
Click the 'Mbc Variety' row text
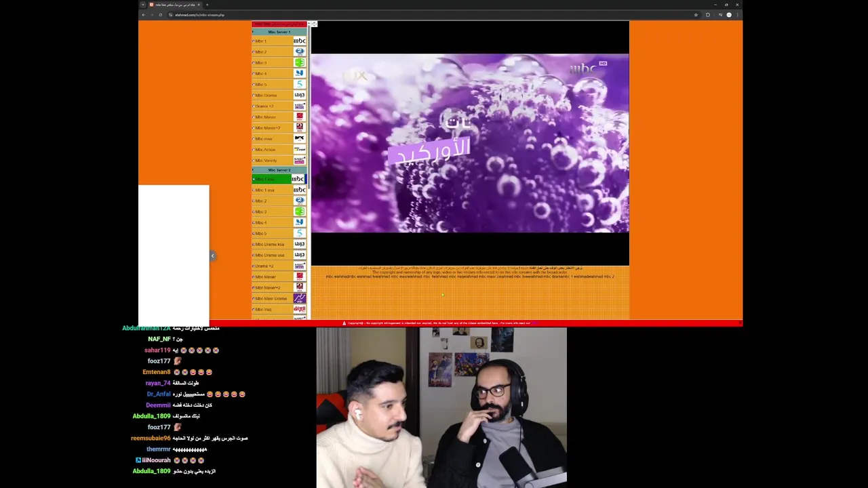(x=266, y=161)
